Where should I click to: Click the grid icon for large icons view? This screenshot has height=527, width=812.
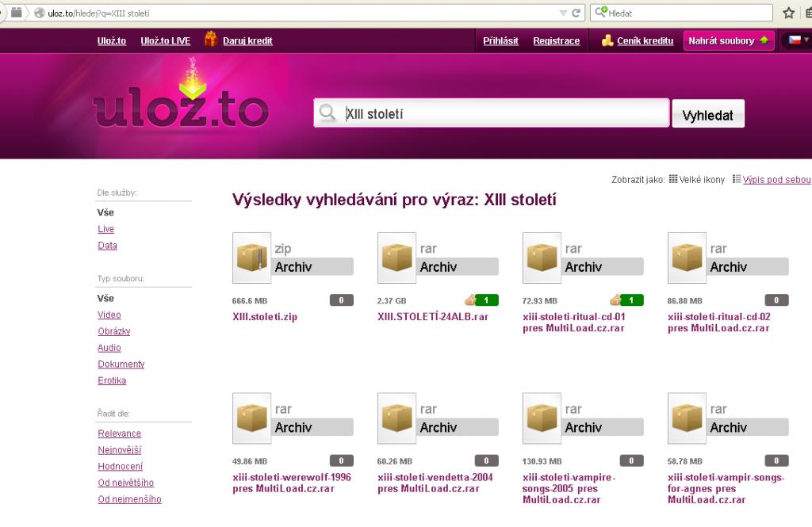point(673,179)
